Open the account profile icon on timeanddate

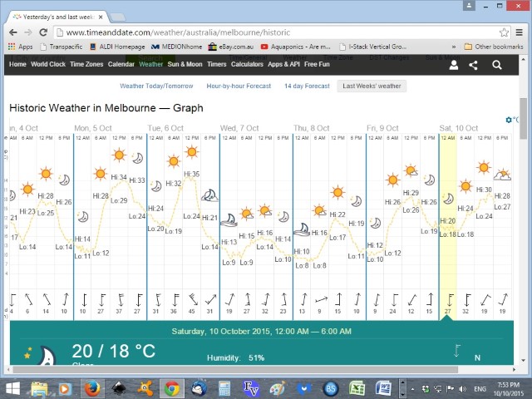[x=454, y=65]
